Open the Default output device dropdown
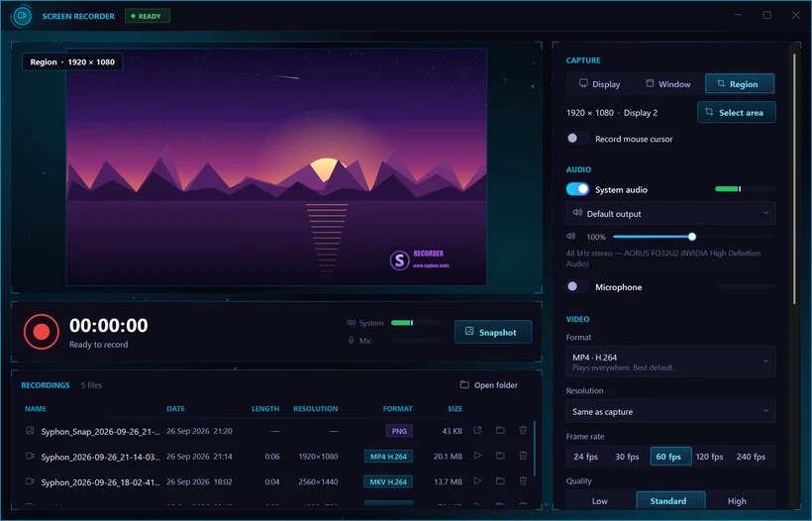The width and height of the screenshot is (812, 521). 670,213
